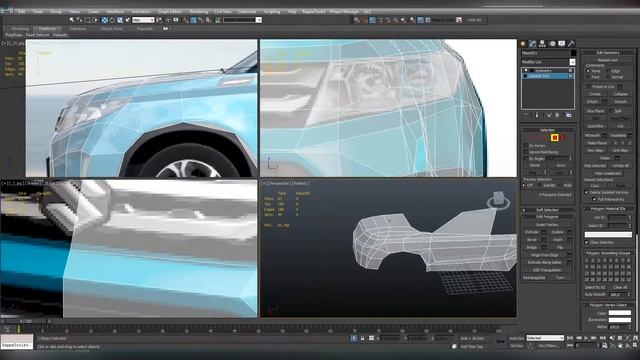Open the Modifier List dropdown

coord(548,62)
